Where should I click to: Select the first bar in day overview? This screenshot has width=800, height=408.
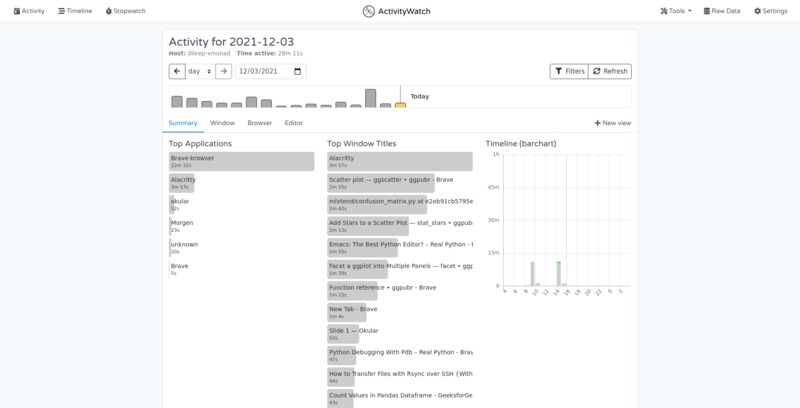click(x=177, y=101)
